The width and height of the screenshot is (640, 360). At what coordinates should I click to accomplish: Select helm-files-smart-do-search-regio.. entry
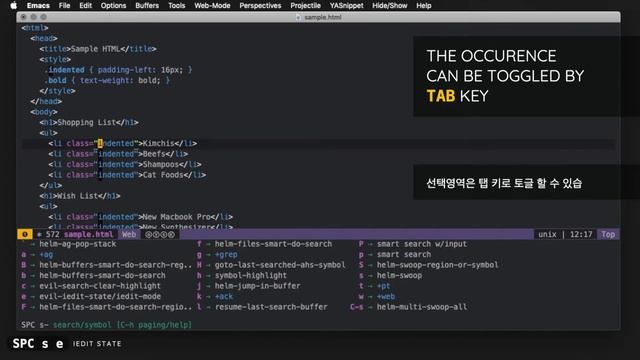(x=116, y=307)
